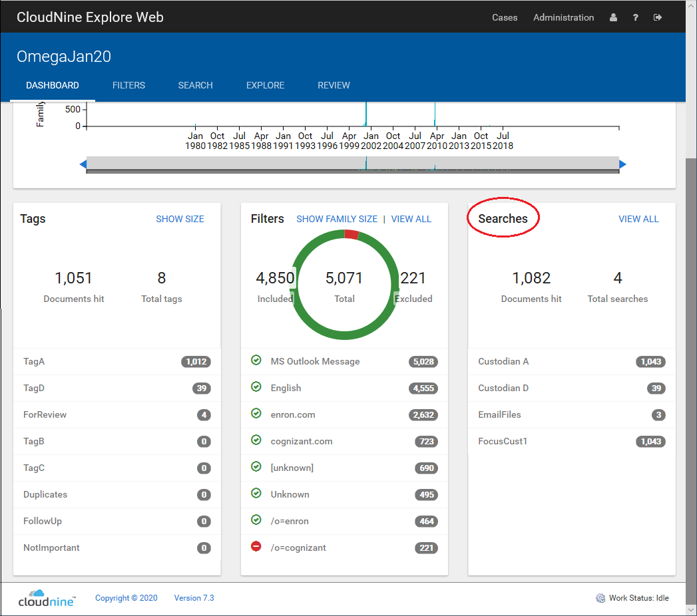Select the Duplicates tag row
Screen dimensions: 697x616
tap(117, 495)
